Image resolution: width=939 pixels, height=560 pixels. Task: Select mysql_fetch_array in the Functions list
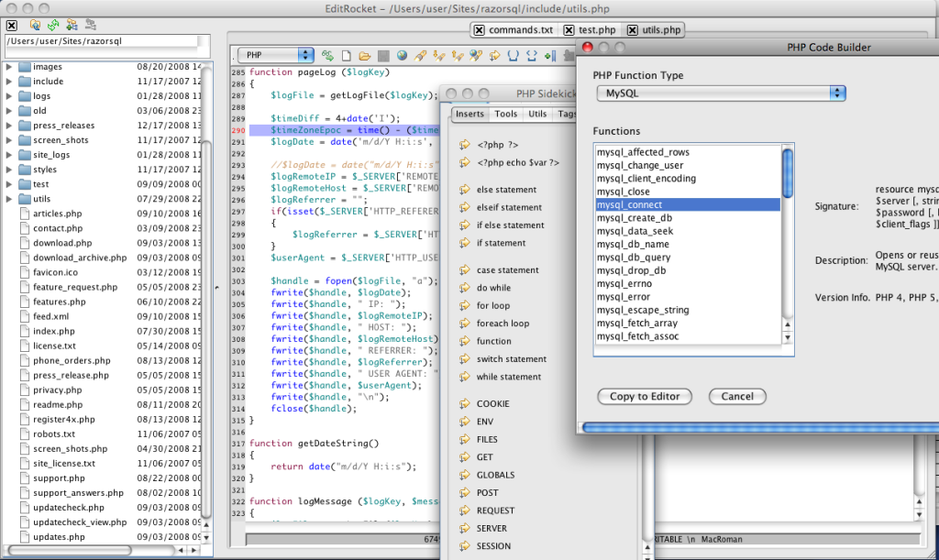[x=636, y=324]
